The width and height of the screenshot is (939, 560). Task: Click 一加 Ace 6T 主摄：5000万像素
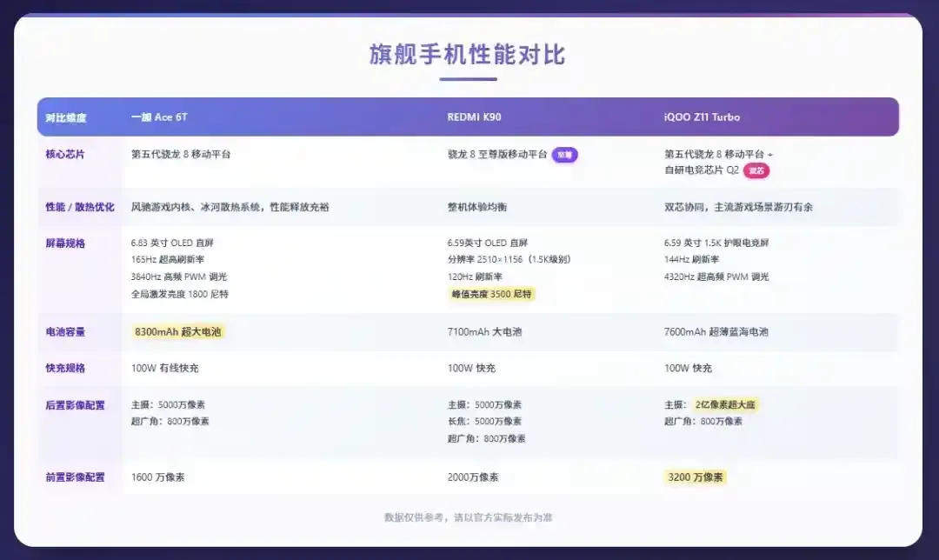pos(168,405)
